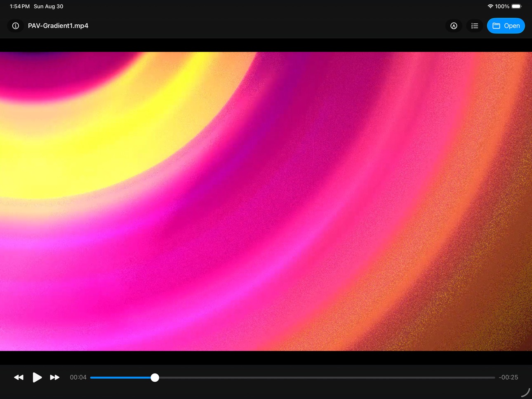Rewind the video
Screen dimensions: 532x399
(19, 377)
